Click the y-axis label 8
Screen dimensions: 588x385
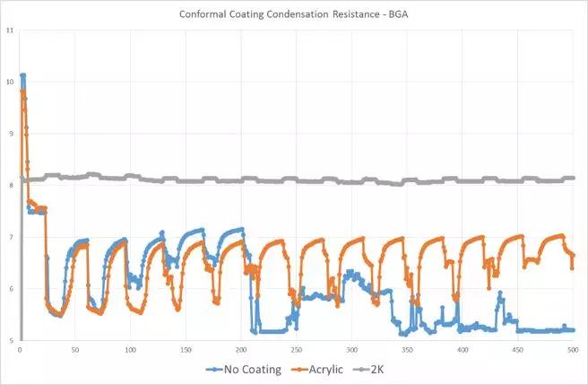[x=11, y=186]
